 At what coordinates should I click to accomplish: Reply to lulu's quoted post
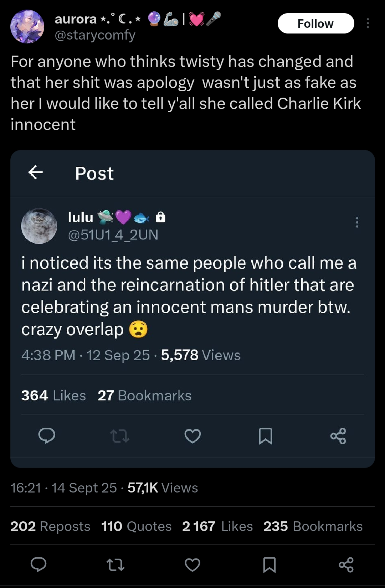(47, 435)
